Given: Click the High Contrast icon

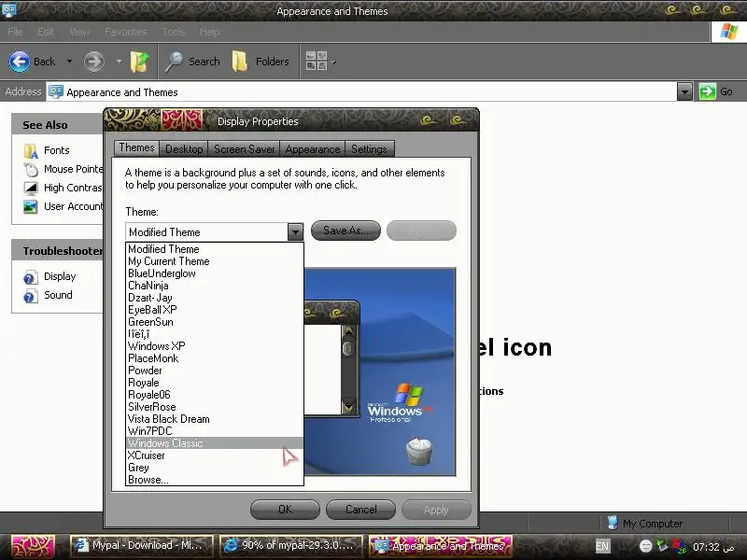Looking at the screenshot, I should [x=31, y=189].
